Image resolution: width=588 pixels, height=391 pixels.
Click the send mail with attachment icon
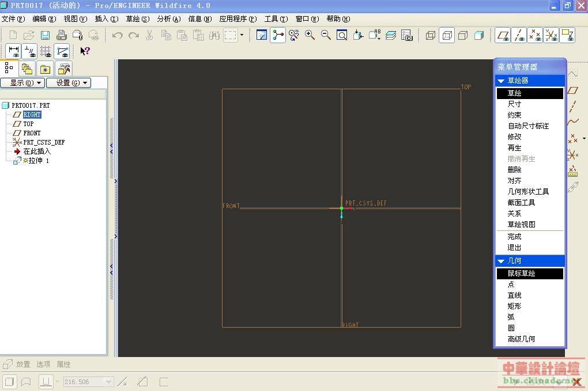tap(78, 36)
